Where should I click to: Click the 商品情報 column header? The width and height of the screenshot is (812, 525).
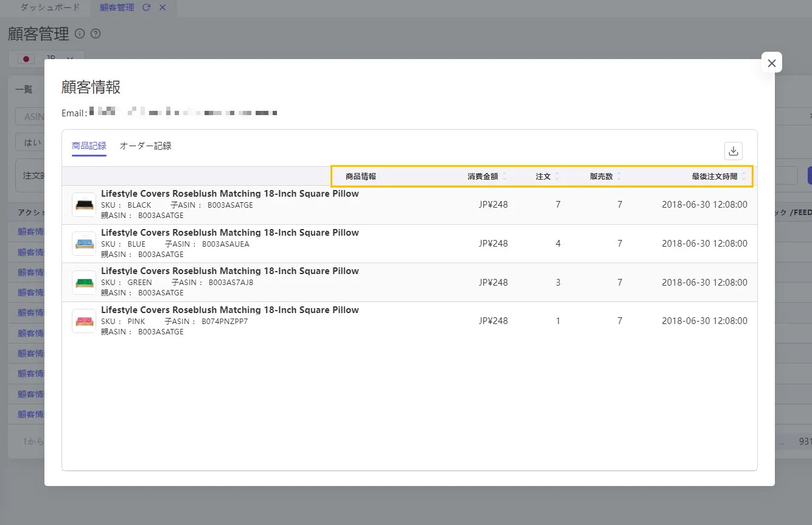pyautogui.click(x=361, y=177)
